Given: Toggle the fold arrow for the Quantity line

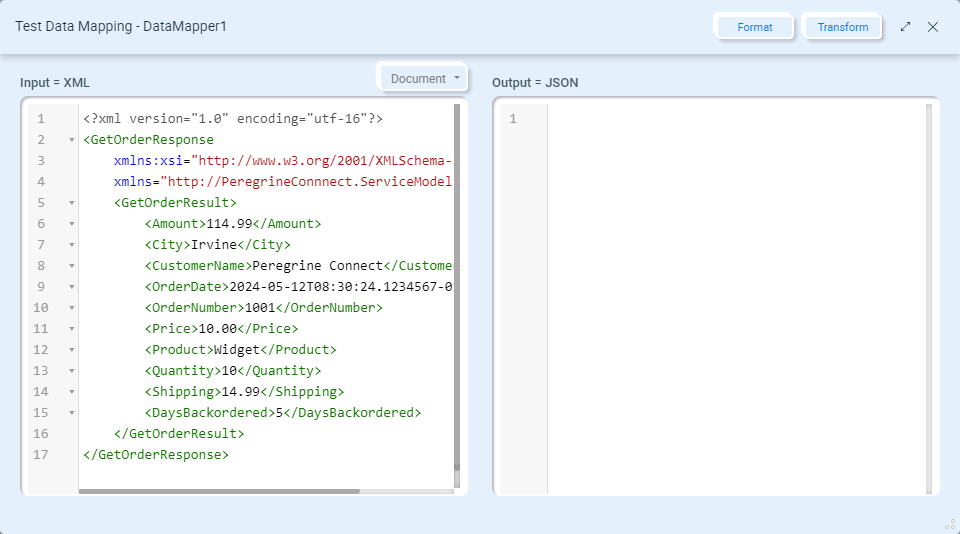Looking at the screenshot, I should pos(72,370).
